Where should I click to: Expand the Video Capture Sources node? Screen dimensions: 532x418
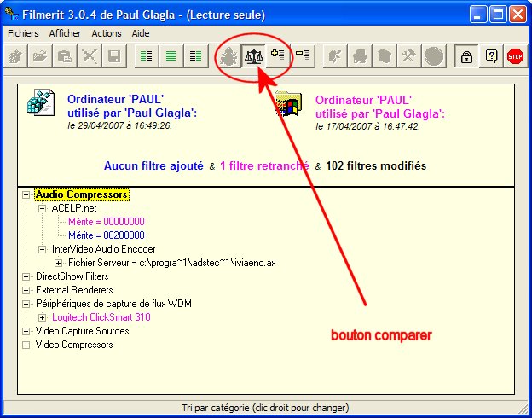point(26,331)
